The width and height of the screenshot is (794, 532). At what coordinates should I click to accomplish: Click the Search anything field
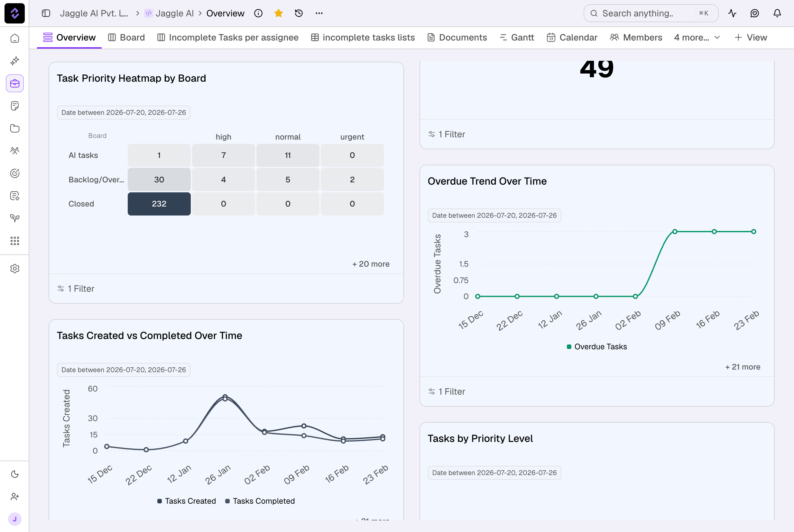click(x=651, y=13)
